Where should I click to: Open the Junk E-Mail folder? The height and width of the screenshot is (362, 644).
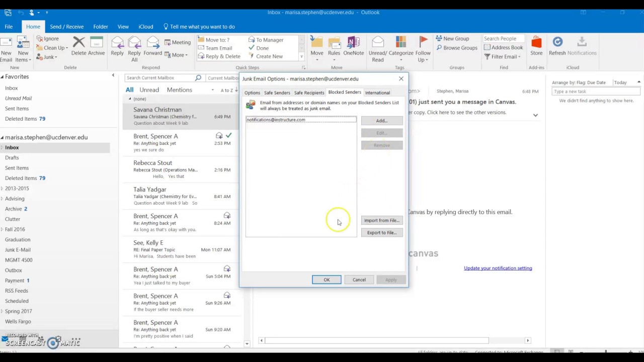pyautogui.click(x=18, y=250)
